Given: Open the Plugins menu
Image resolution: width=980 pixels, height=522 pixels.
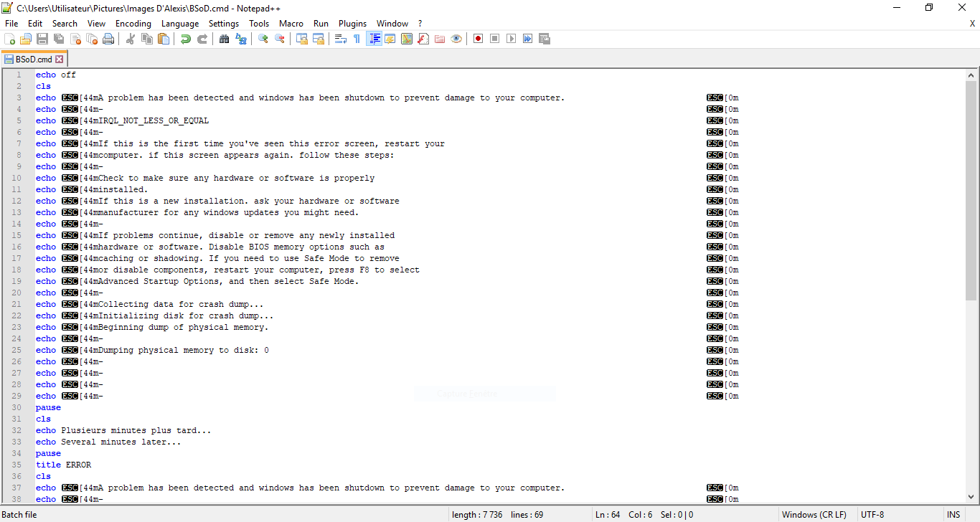Looking at the screenshot, I should 352,24.
